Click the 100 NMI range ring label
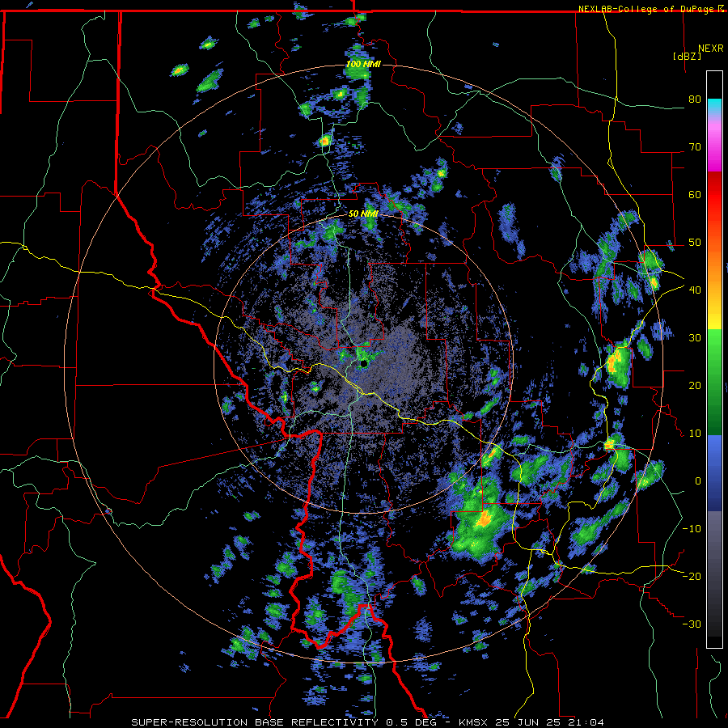Image resolution: width=728 pixels, height=728 pixels. pyautogui.click(x=363, y=64)
